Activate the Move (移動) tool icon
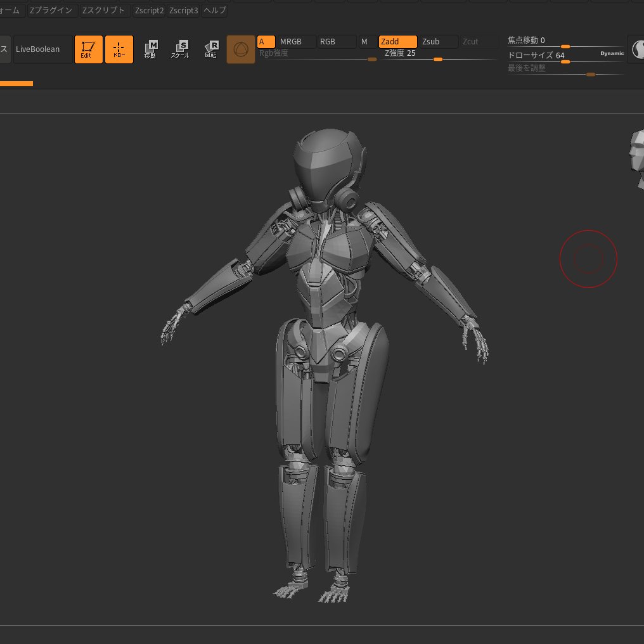Viewport: 644px width, 644px height. (x=151, y=49)
